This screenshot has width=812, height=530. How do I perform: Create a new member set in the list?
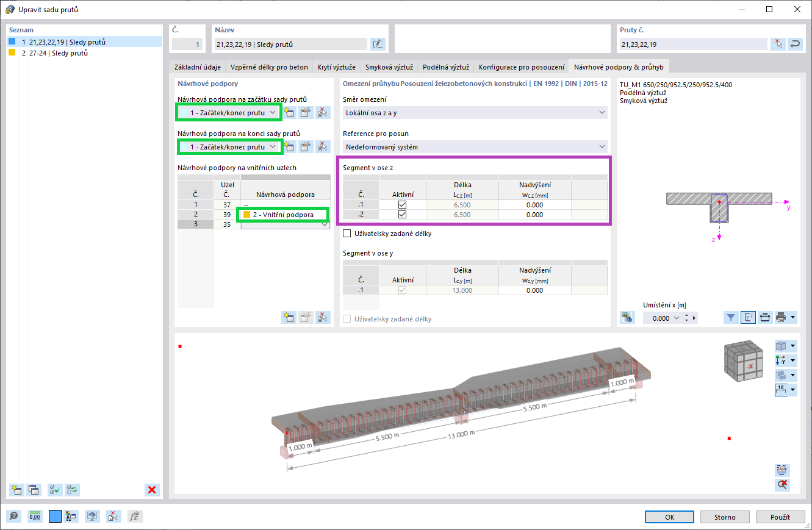(x=16, y=489)
